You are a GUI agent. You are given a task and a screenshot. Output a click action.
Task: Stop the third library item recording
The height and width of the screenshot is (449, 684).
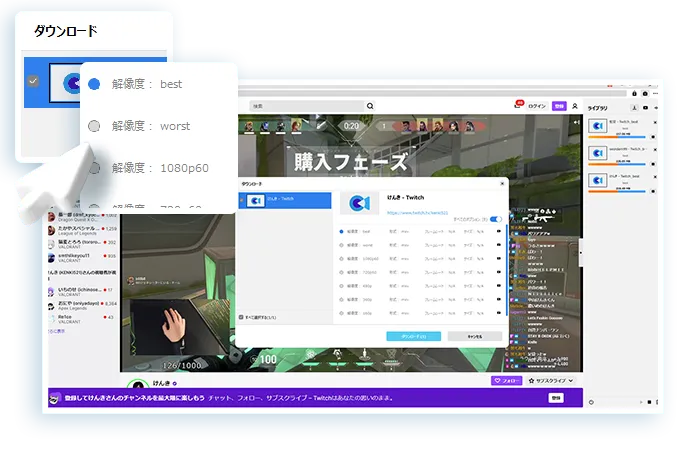653,191
